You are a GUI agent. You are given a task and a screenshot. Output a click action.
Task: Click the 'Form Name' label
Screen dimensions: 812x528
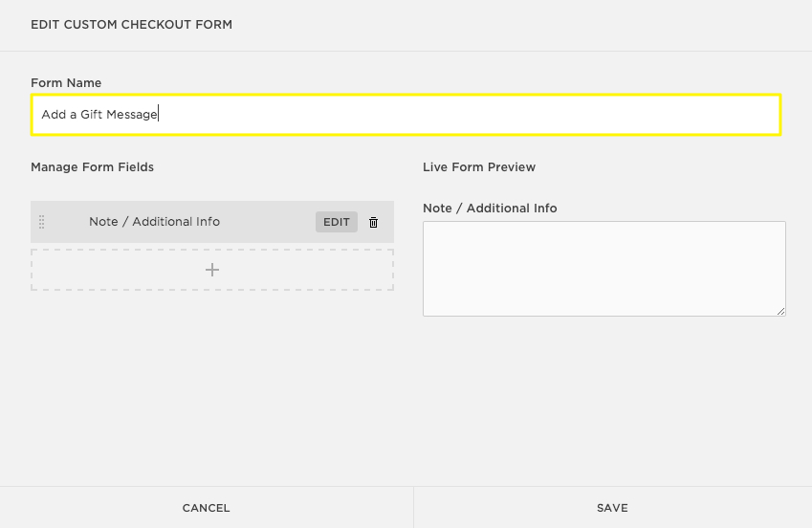tap(66, 83)
